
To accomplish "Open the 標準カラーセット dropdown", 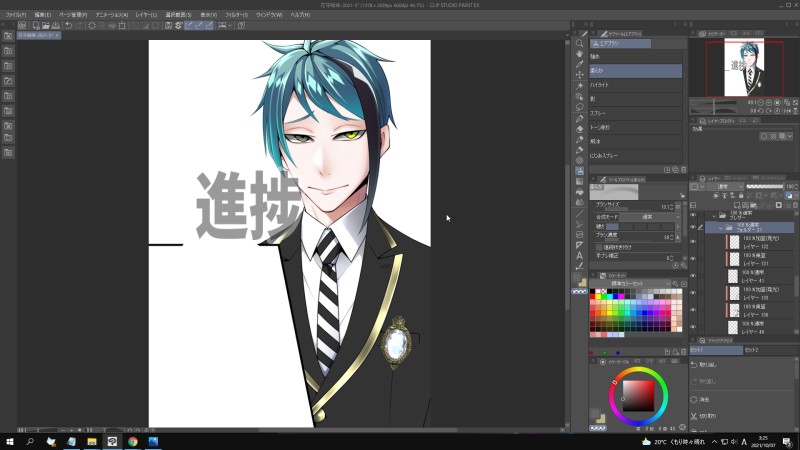I will (x=631, y=284).
